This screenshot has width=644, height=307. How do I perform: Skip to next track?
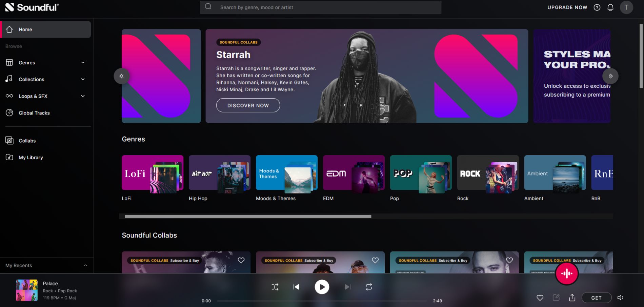pos(347,287)
